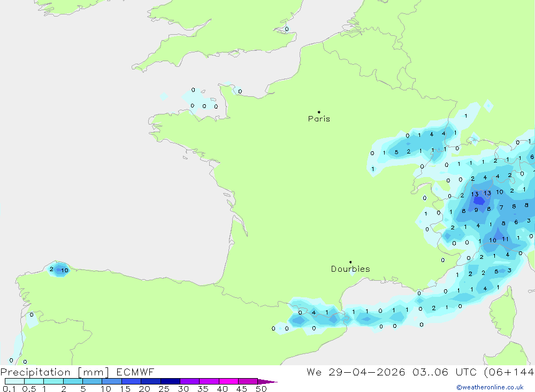
Task: Click the 7 precipitation value in the Alps
Action: [501, 207]
